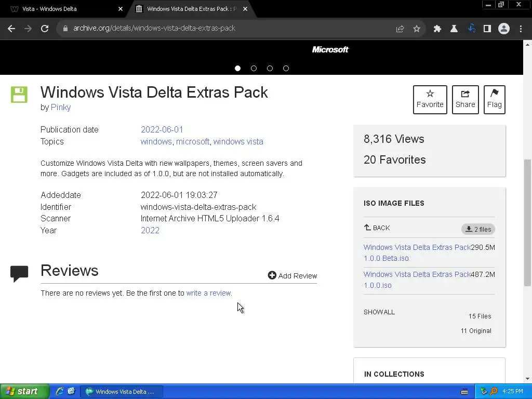The width and height of the screenshot is (532, 399).
Task: Select the Windows Vista Delta Extras Pack tab
Action: (190, 9)
